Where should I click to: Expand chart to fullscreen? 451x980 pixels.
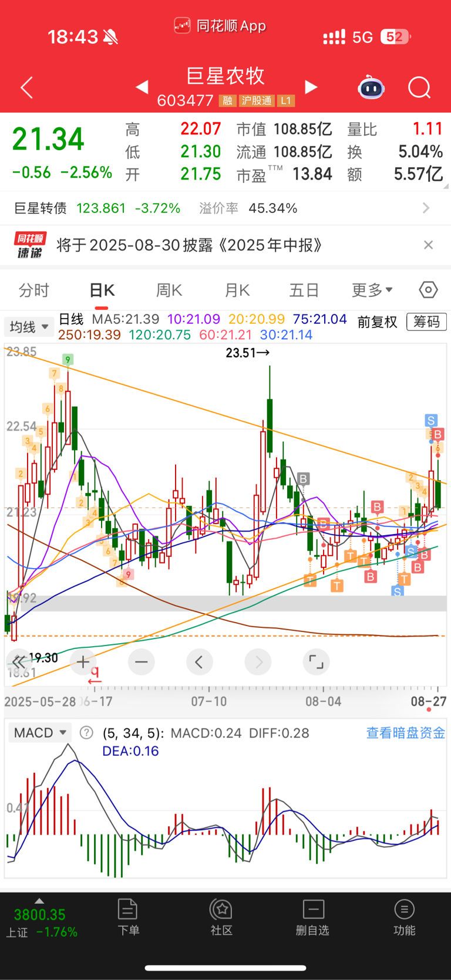[x=317, y=663]
